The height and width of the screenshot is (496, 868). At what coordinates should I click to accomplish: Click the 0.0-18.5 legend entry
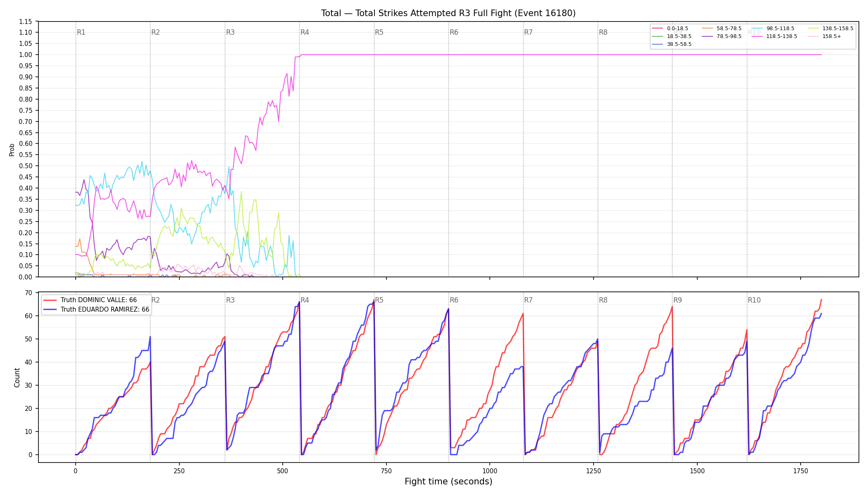670,29
